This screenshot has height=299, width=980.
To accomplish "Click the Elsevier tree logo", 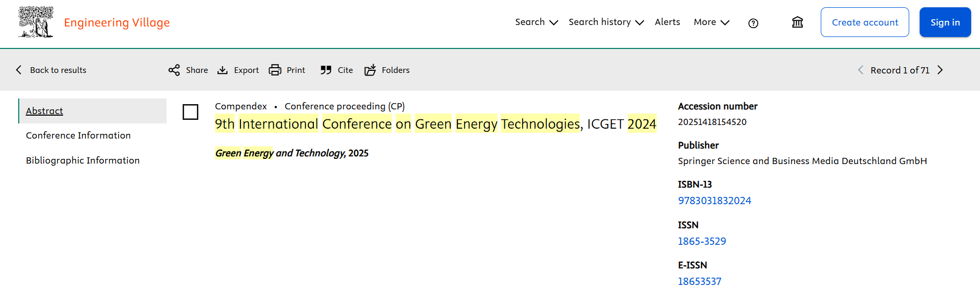I will 35,22.
